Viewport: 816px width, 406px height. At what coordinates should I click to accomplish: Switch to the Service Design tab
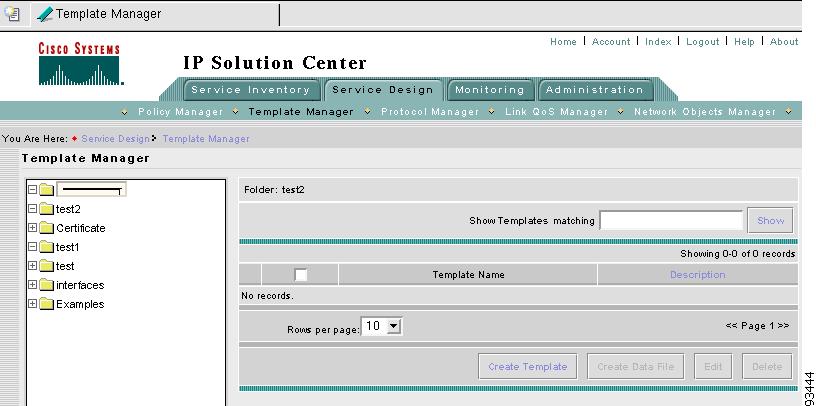click(x=383, y=90)
